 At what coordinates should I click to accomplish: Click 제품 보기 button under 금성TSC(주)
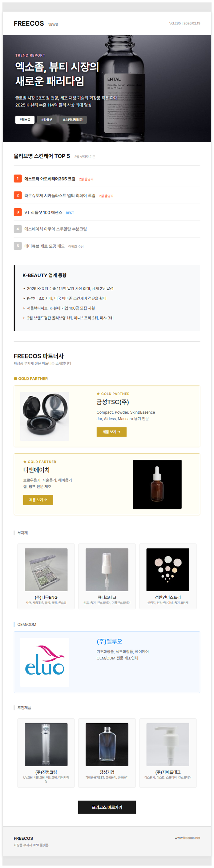coord(111,432)
